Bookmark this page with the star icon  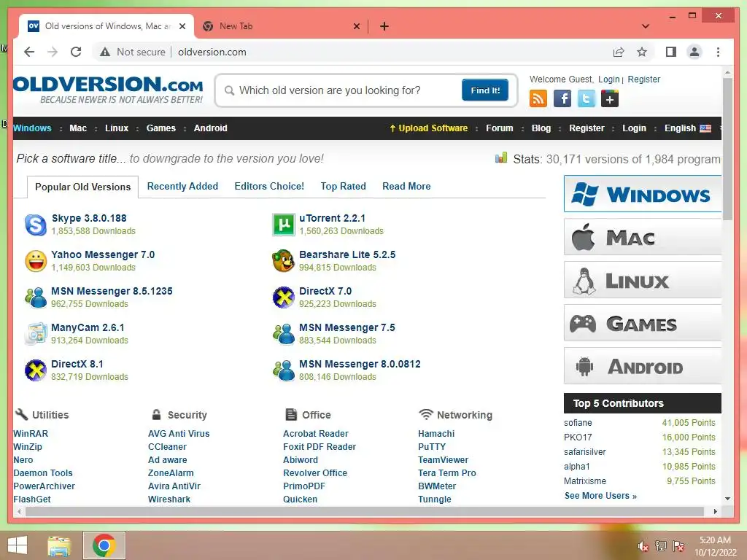coord(642,52)
